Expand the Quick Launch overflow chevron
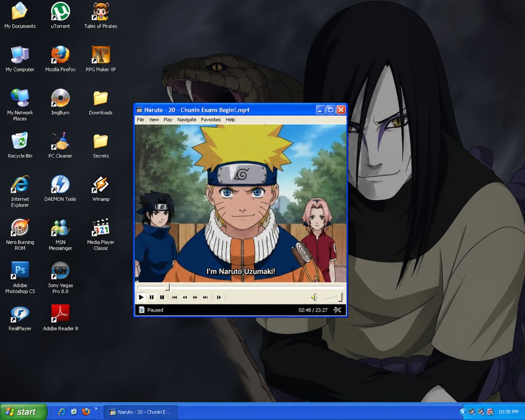The height and width of the screenshot is (420, 525). point(96,409)
